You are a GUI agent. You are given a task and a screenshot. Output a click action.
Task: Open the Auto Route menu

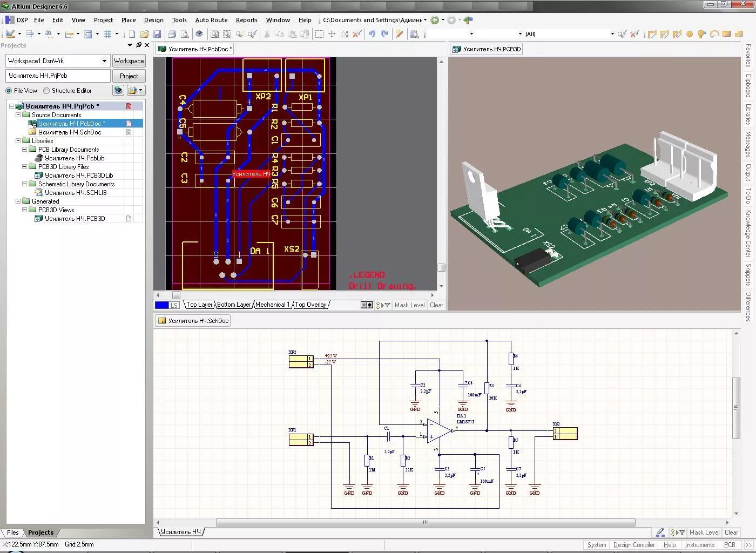211,20
